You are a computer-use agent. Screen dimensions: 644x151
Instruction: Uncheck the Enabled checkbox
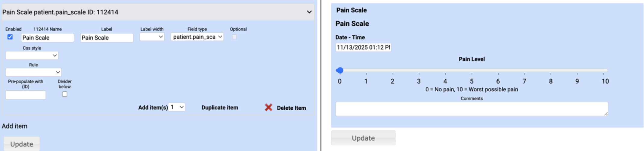(x=10, y=37)
